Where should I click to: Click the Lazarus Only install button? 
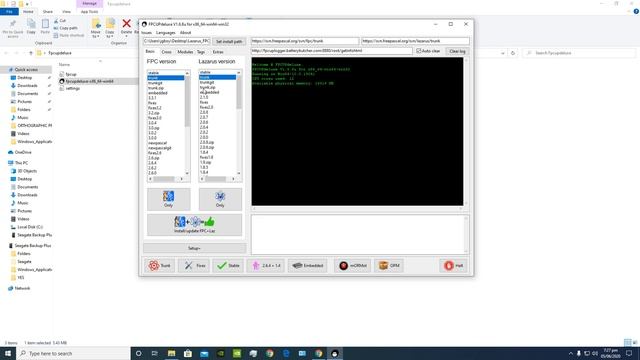220,199
